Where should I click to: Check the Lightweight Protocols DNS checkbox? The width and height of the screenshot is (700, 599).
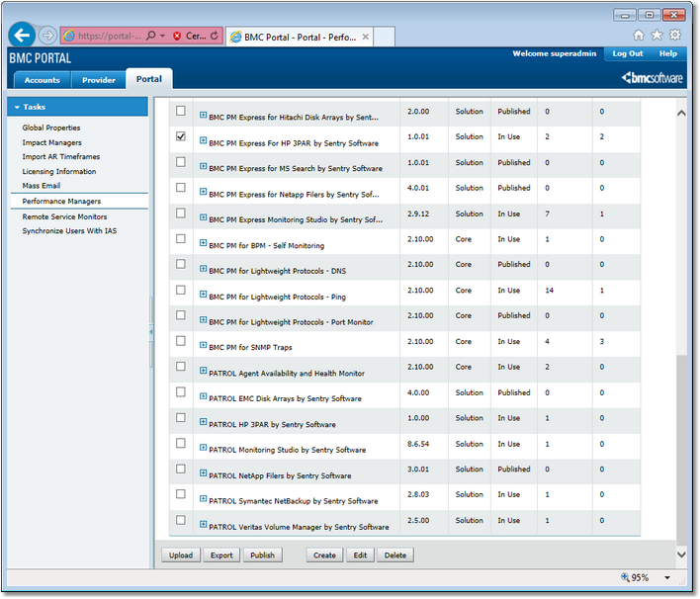(181, 264)
